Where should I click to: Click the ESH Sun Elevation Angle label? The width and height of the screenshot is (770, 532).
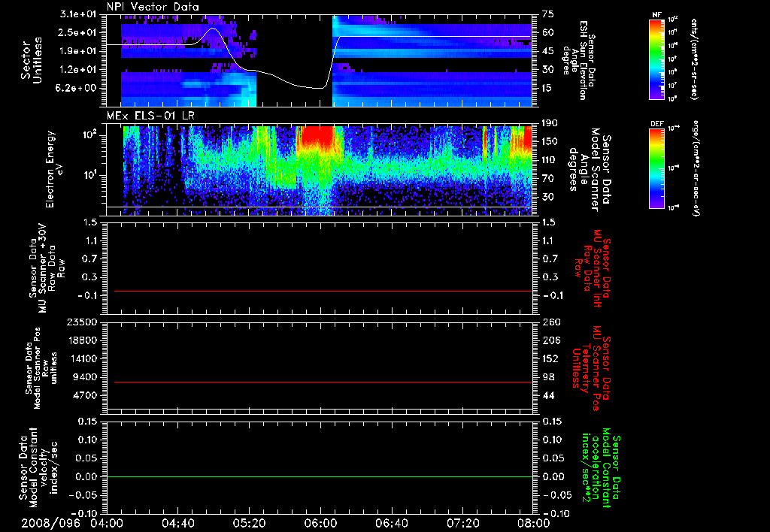tap(580, 60)
